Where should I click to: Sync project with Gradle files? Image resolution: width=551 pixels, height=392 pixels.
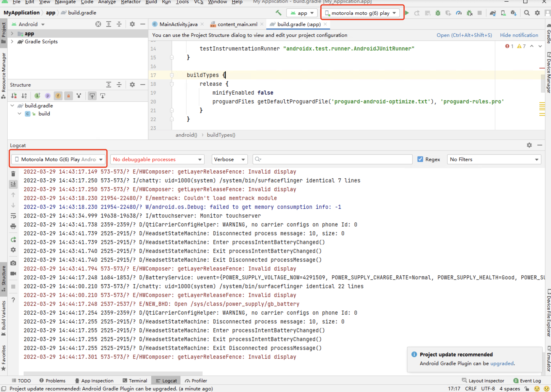coord(493,13)
